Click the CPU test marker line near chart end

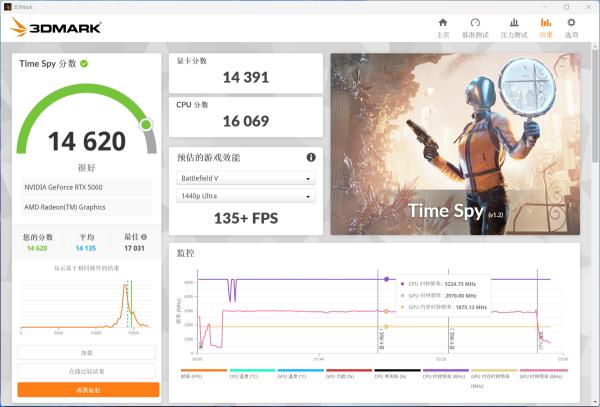point(538,311)
